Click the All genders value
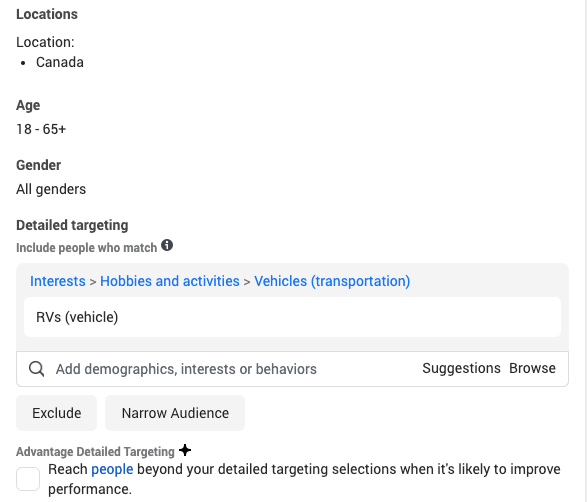This screenshot has height=502, width=587. click(51, 189)
